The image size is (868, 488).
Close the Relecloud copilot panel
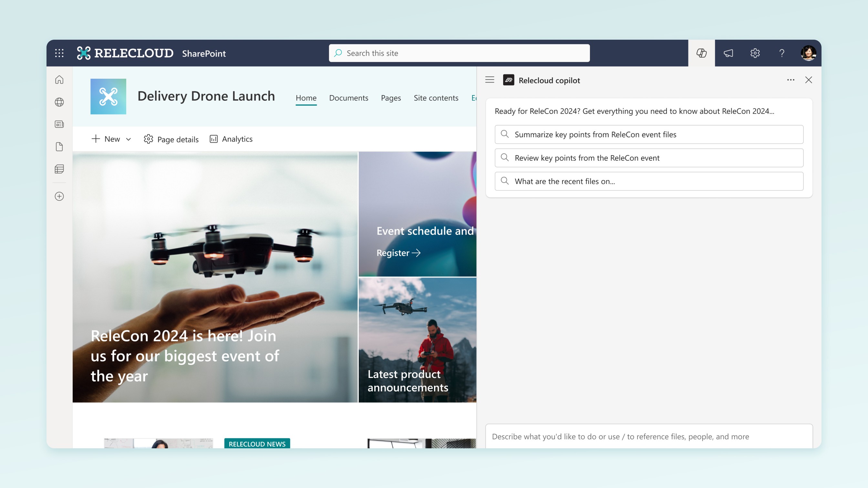coord(808,80)
